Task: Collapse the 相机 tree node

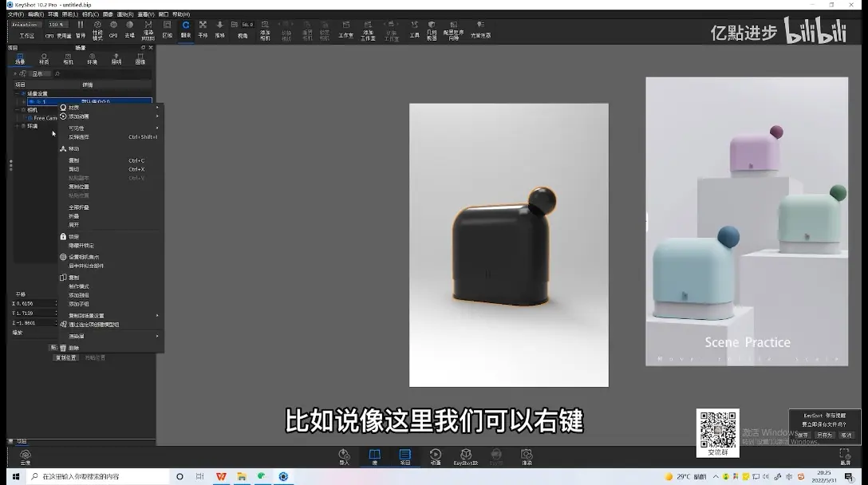Action: click(x=17, y=109)
